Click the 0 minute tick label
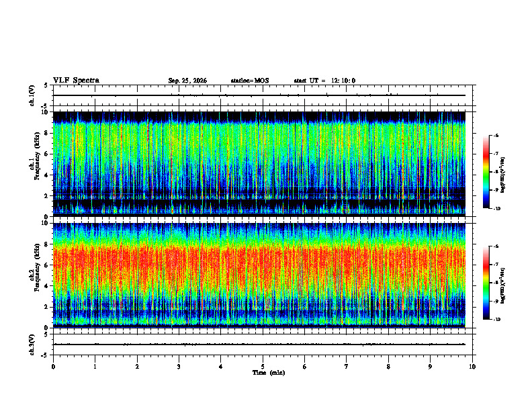532x411 pixels. tap(53, 367)
